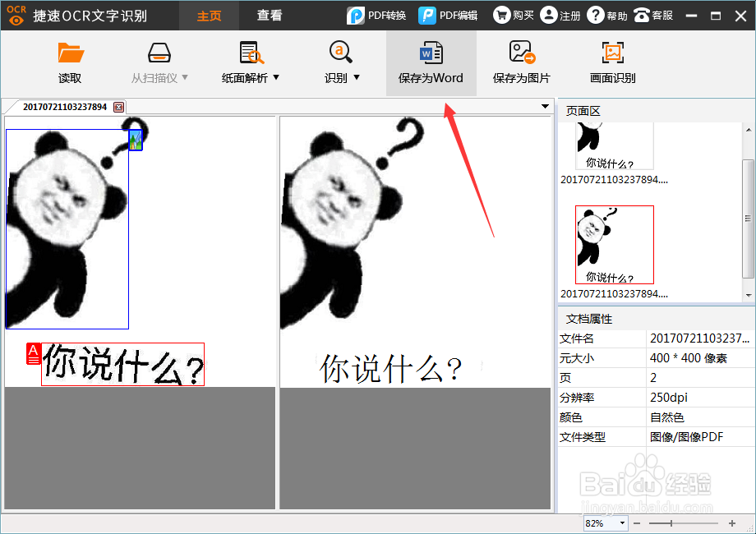Close the 20170721103237894 document tab
This screenshot has width=756, height=534.
pos(118,107)
